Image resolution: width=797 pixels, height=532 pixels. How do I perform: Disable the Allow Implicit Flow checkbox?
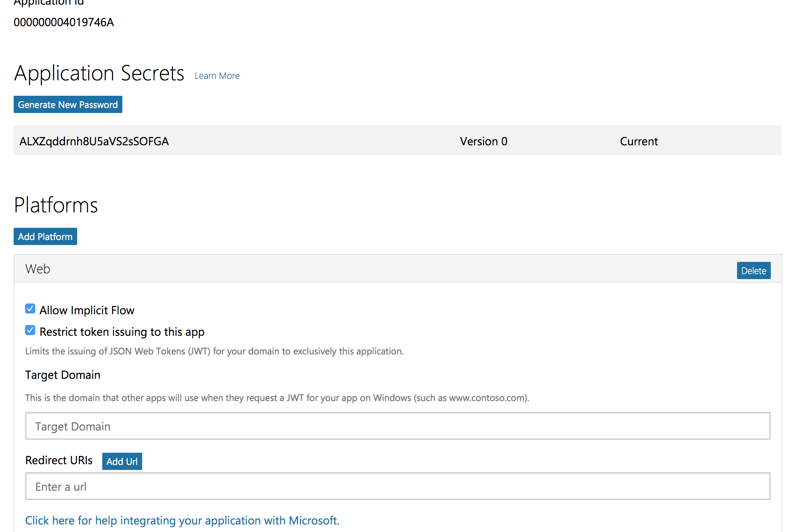pyautogui.click(x=30, y=309)
